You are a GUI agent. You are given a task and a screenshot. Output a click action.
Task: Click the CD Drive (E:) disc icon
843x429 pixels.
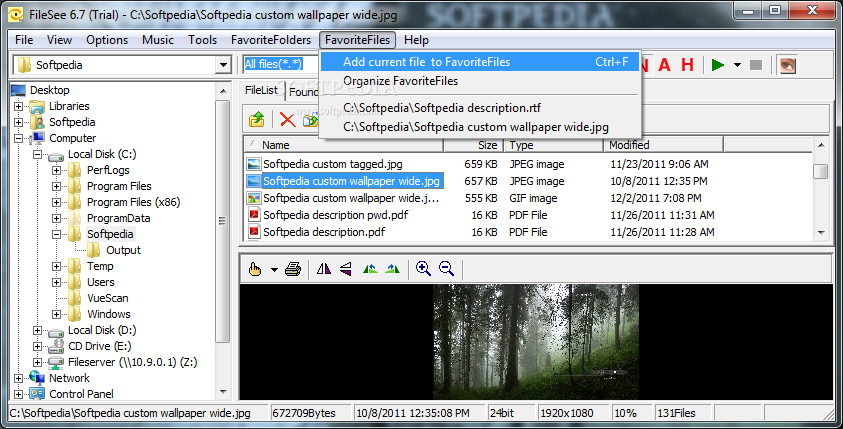pos(56,346)
